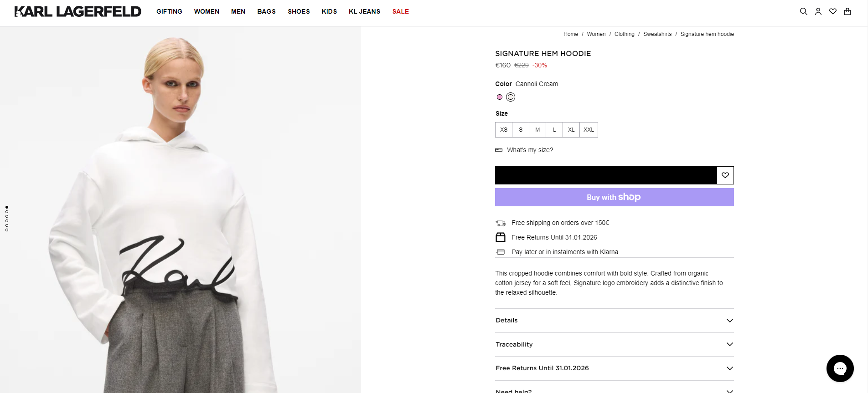Expand the Details section
This screenshot has width=868, height=393.
click(614, 321)
